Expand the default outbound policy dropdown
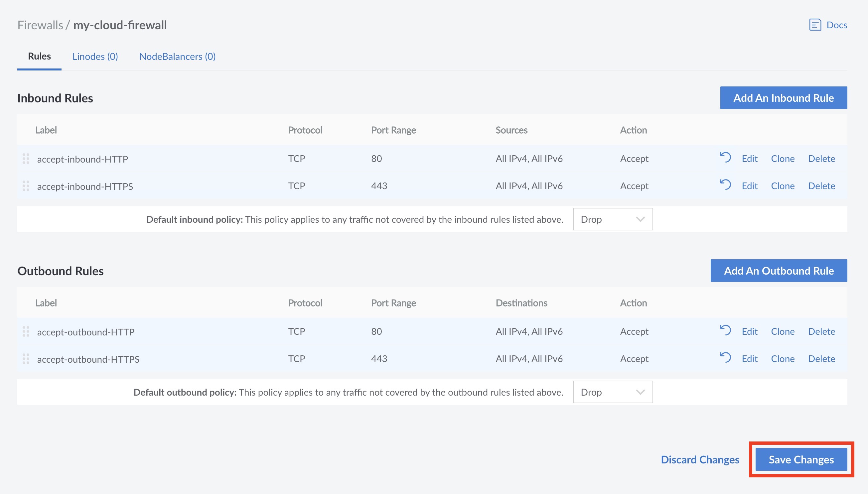 point(613,392)
